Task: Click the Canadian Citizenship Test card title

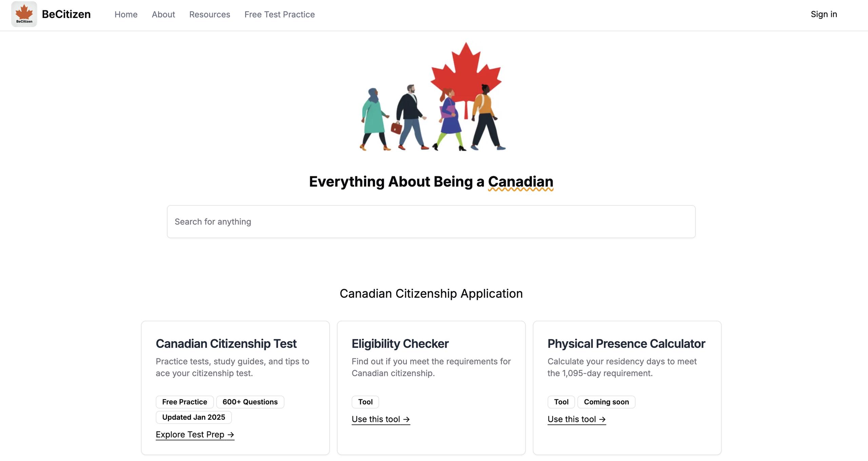Action: (x=226, y=343)
